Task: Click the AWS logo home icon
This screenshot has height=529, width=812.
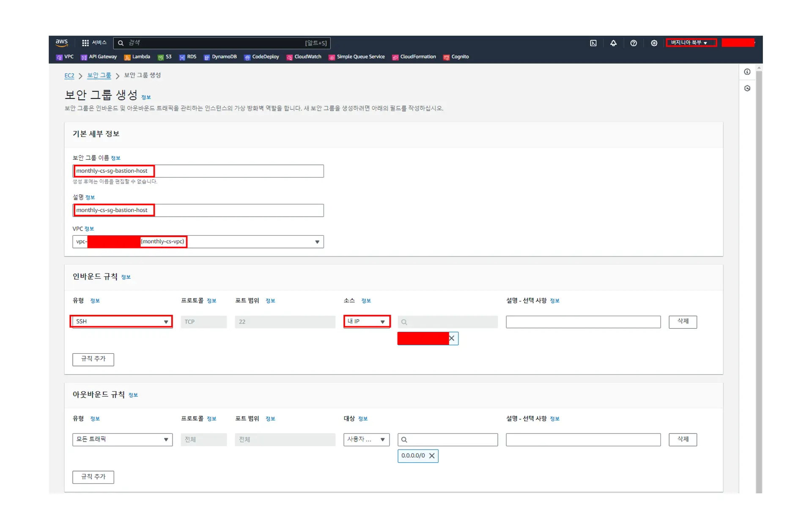Action: pos(62,43)
